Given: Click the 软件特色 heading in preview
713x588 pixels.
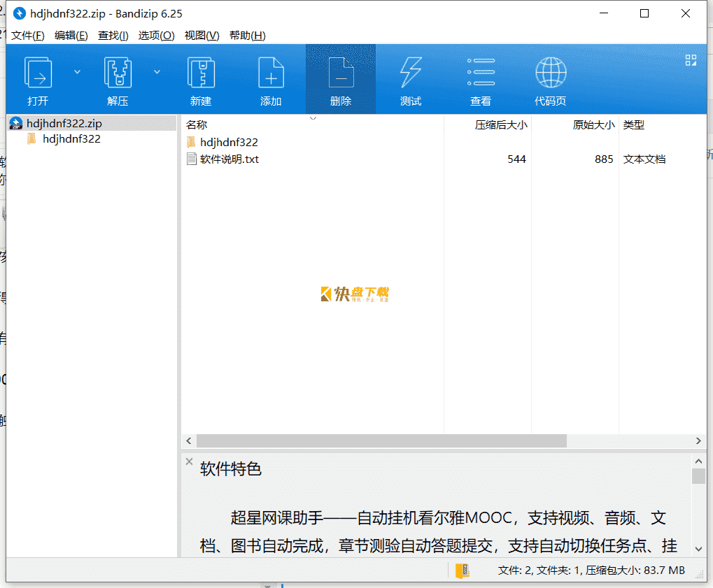Looking at the screenshot, I should [x=230, y=469].
